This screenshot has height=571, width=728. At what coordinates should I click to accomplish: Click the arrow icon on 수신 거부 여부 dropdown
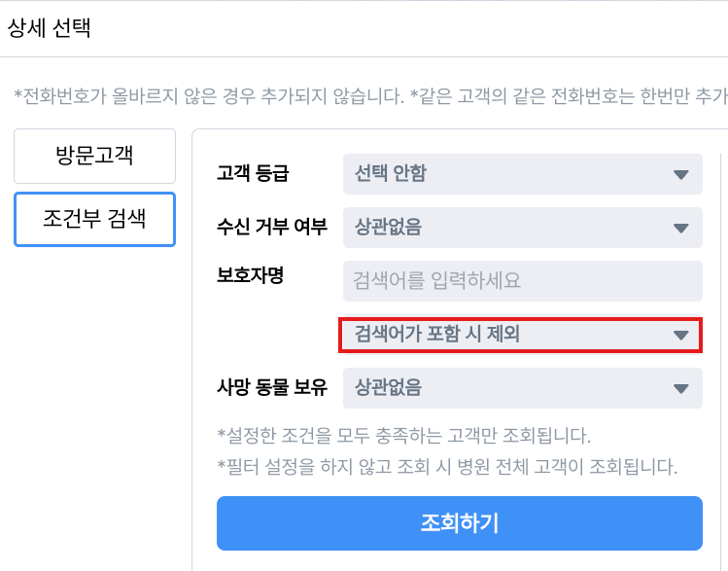(680, 229)
